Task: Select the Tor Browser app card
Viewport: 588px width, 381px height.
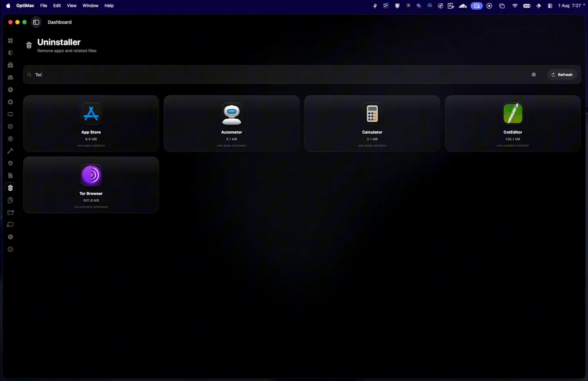Action: pos(91,185)
